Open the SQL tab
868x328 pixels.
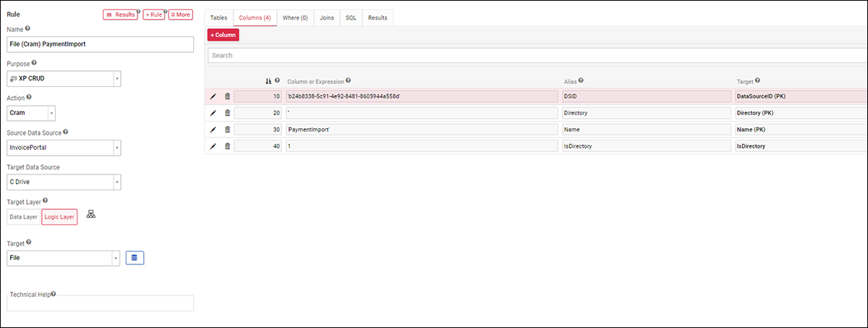351,17
